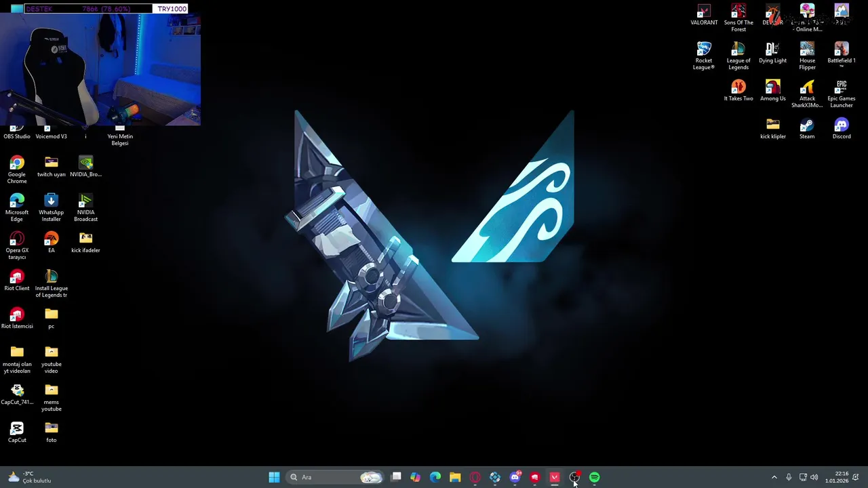Select the CapCut desktop shortcut
The height and width of the screenshot is (488, 868).
pos(17,433)
